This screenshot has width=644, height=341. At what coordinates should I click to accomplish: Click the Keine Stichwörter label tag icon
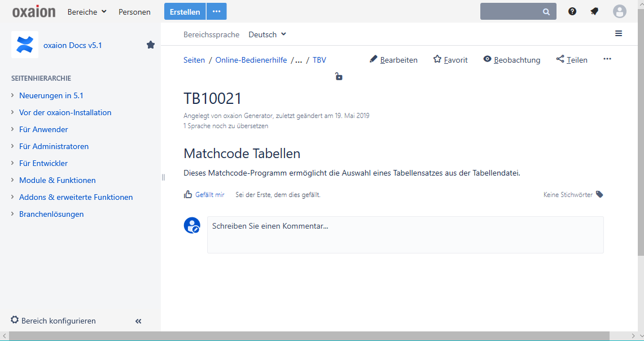coord(599,195)
